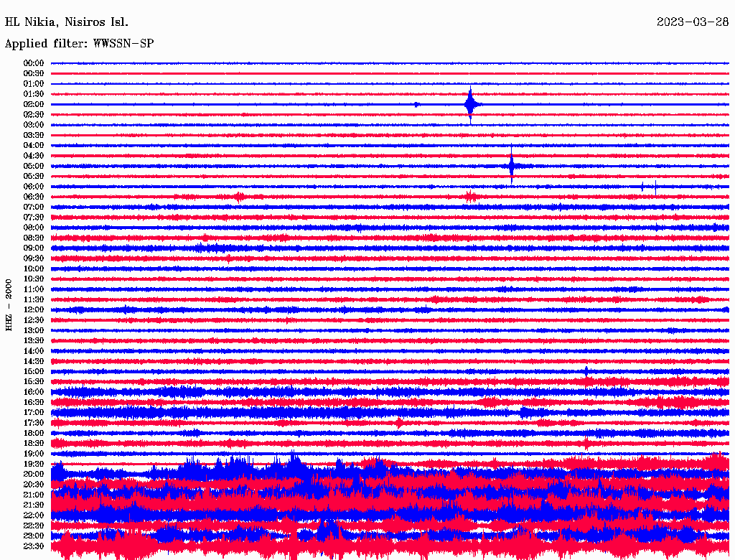Select the "09:00" time label
Screen dimensions: 735x560
pyautogui.click(x=33, y=248)
